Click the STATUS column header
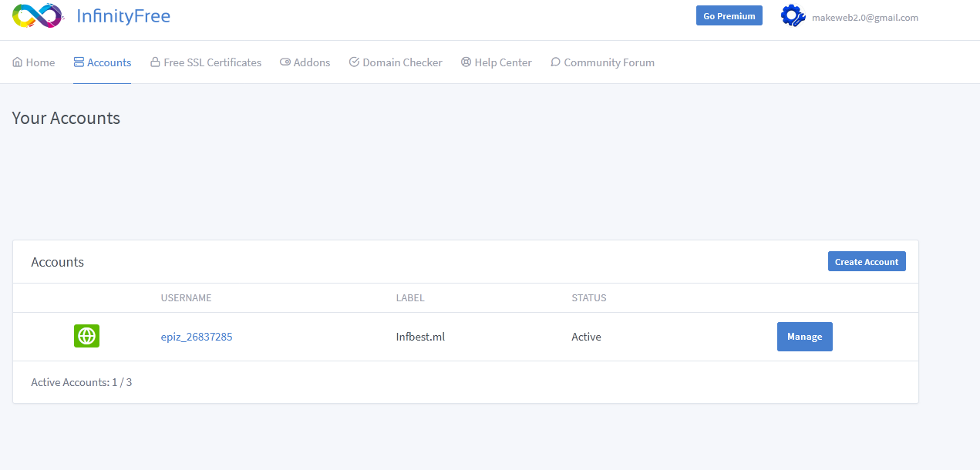 588,298
